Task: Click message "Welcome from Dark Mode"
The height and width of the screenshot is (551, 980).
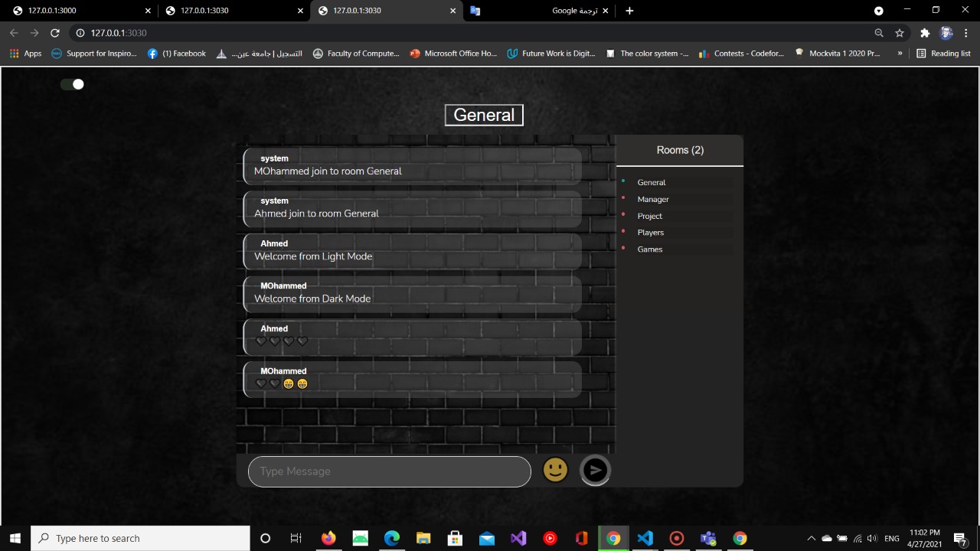Action: point(413,293)
